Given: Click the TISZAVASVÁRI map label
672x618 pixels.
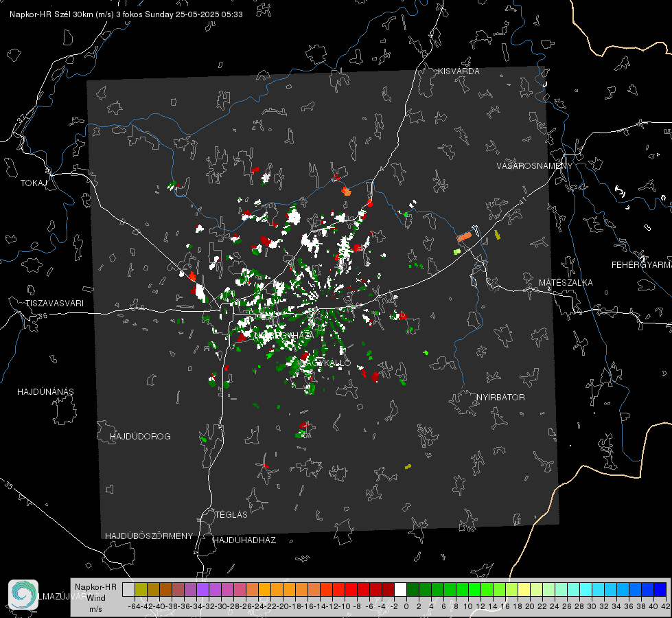Looking at the screenshot, I should coord(54,304).
